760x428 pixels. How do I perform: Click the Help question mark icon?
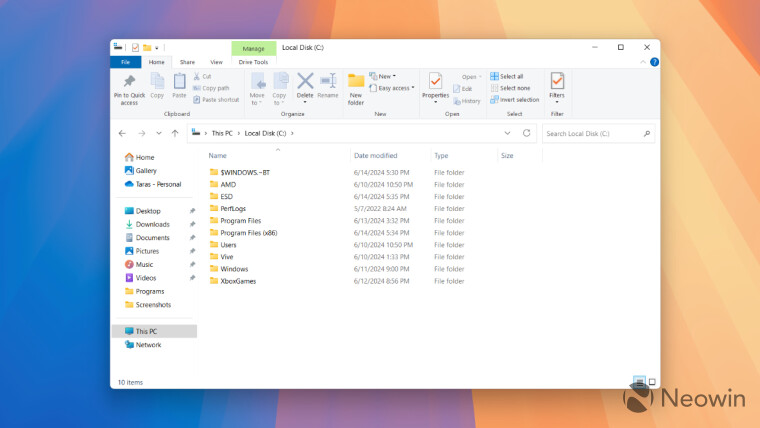coord(654,62)
